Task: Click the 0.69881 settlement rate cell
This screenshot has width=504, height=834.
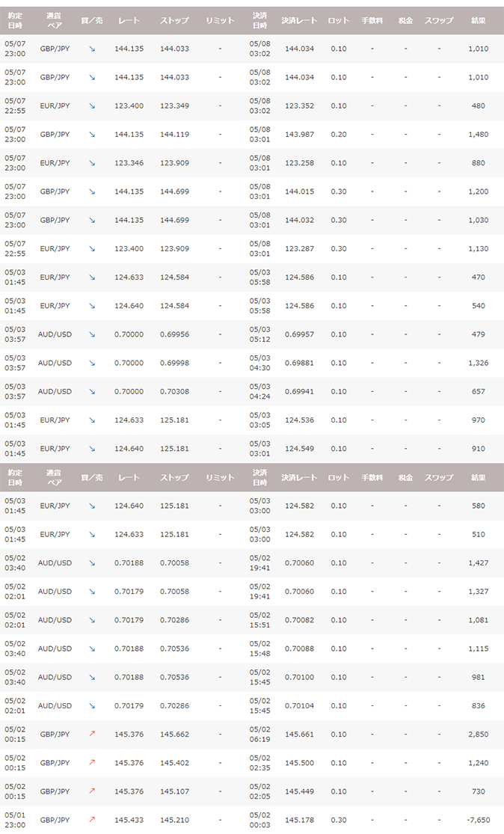Action: [299, 363]
